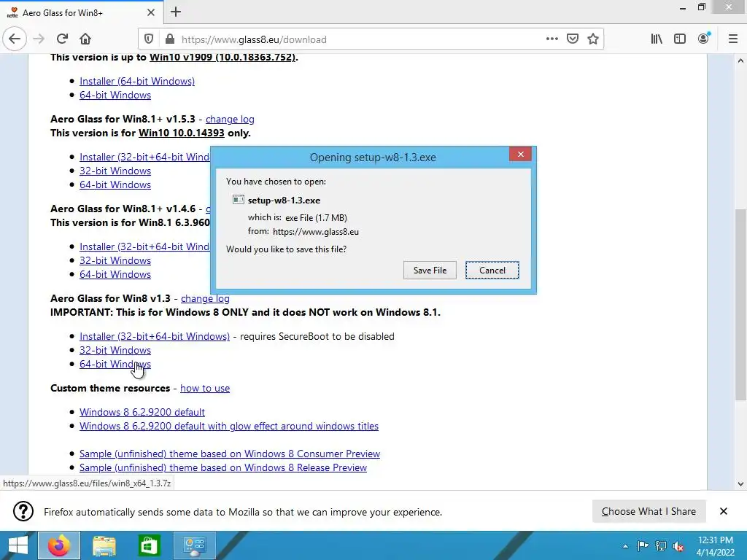The height and width of the screenshot is (560, 747).
Task: Open 64-bit Windows link under v1.4.6
Action: [x=115, y=274]
